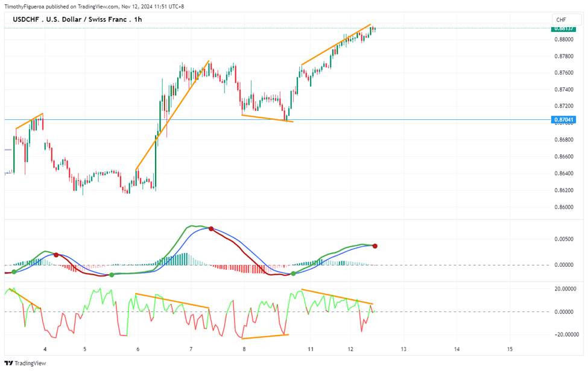Image resolution: width=588 pixels, height=371 pixels.
Task: Select the horizontal line price label 0.87041
Action: (x=564, y=120)
